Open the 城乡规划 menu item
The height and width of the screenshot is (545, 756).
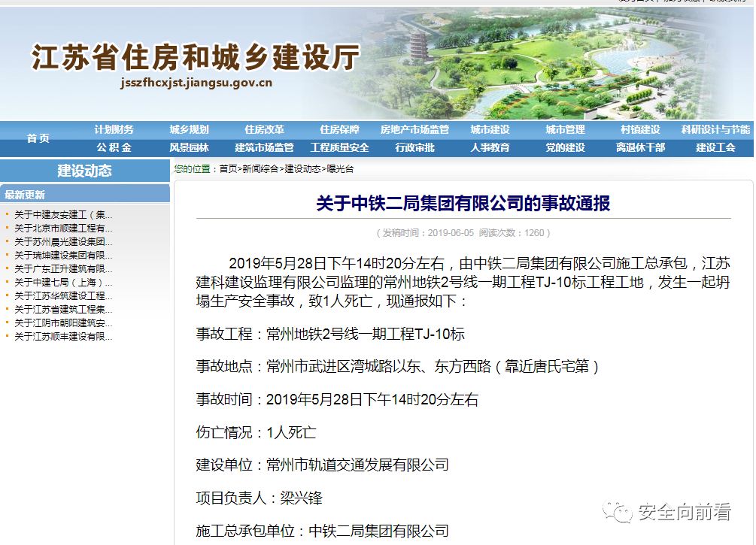pos(189,129)
